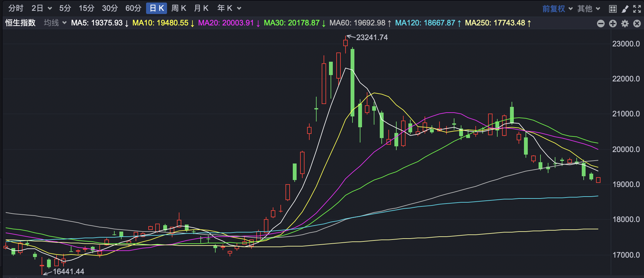Open the 均线 indicator dropdown
The width and height of the screenshot is (644, 278).
click(x=55, y=23)
